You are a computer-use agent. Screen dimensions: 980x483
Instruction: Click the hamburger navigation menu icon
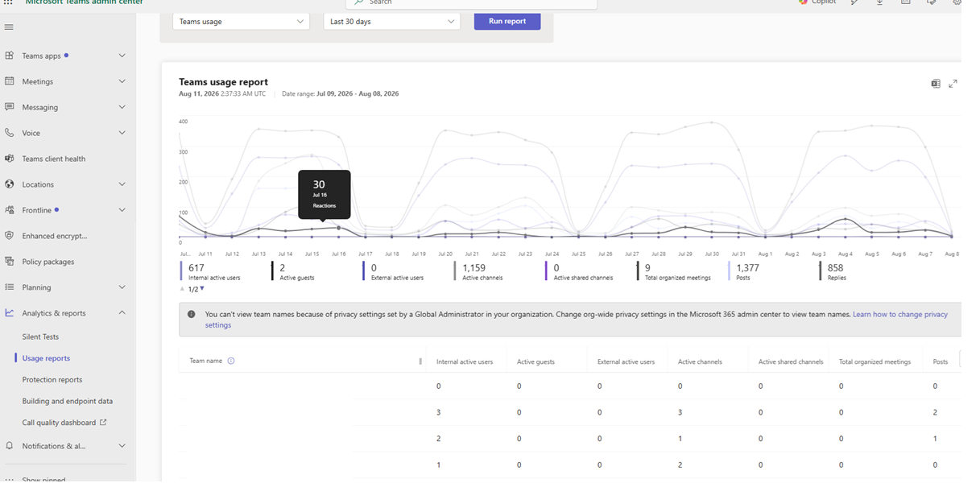pyautogui.click(x=10, y=27)
